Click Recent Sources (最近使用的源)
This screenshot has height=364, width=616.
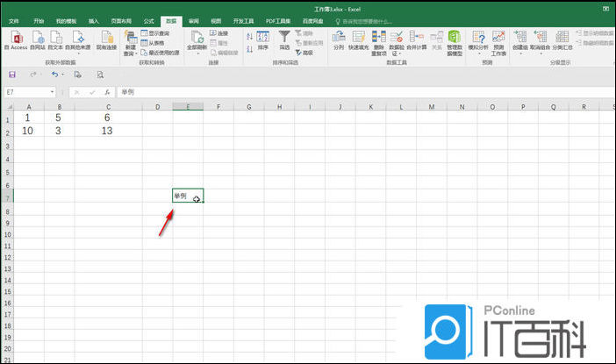pyautogui.click(x=161, y=53)
